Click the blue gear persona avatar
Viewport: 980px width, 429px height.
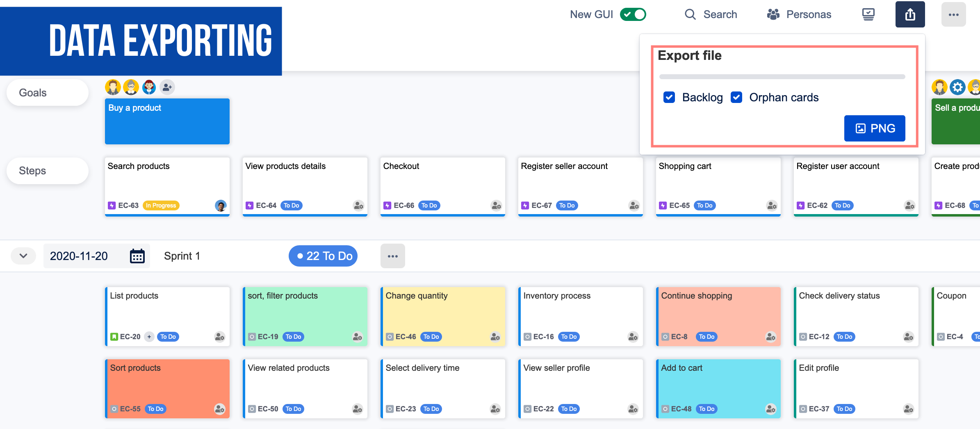click(957, 87)
